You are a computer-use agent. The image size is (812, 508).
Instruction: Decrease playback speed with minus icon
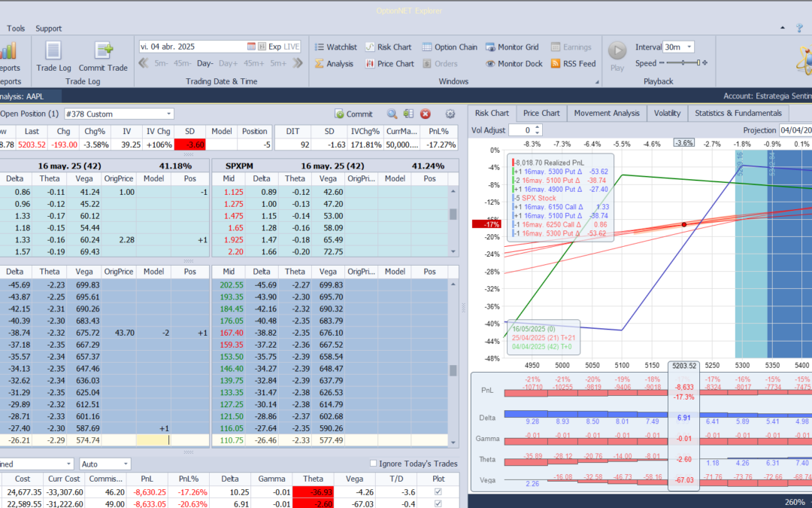click(662, 62)
